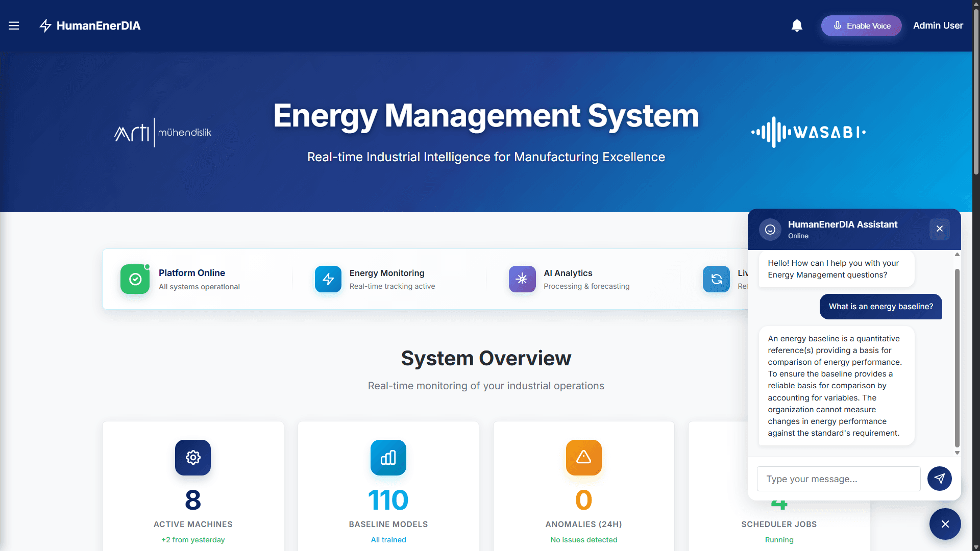Screen dimensions: 980x551
Task: Send a message with the paper plane button
Action: tap(939, 479)
